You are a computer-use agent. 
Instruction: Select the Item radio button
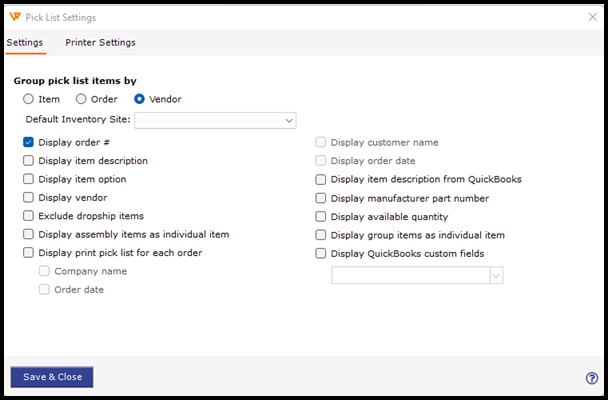tap(29, 99)
